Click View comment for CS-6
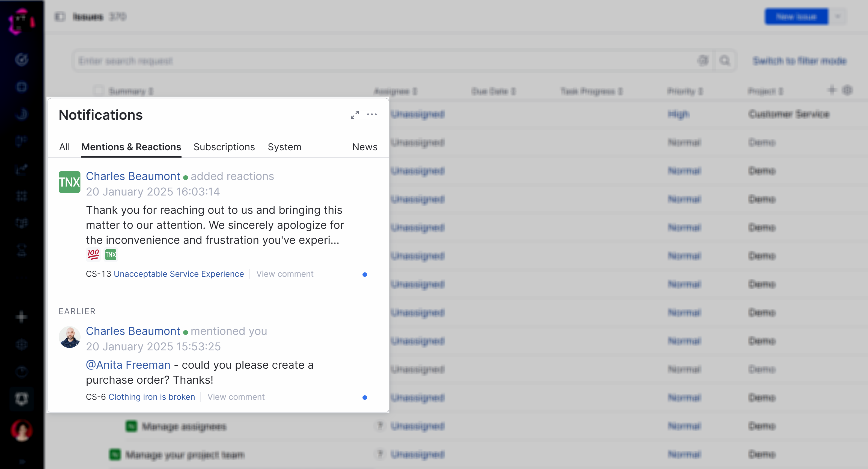 [x=236, y=397]
